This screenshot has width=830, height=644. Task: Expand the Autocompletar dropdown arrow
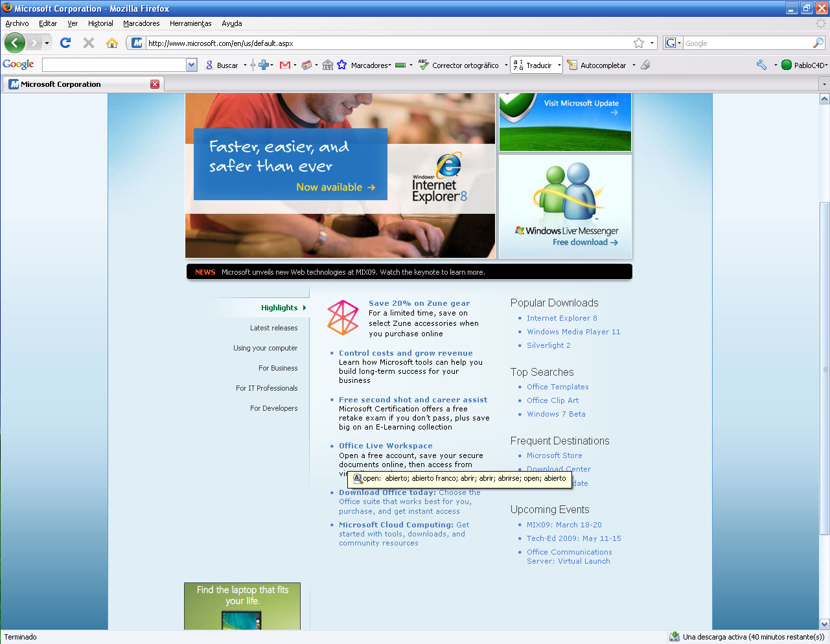coord(634,65)
